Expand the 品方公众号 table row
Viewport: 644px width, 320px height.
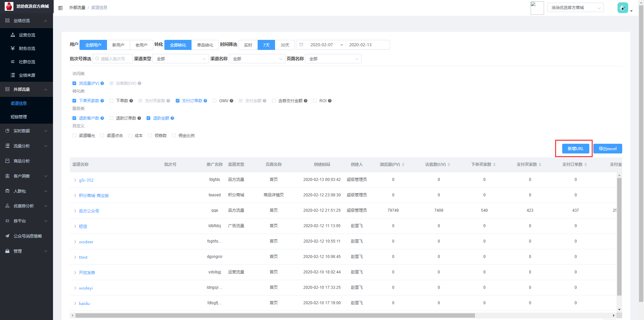coord(75,211)
